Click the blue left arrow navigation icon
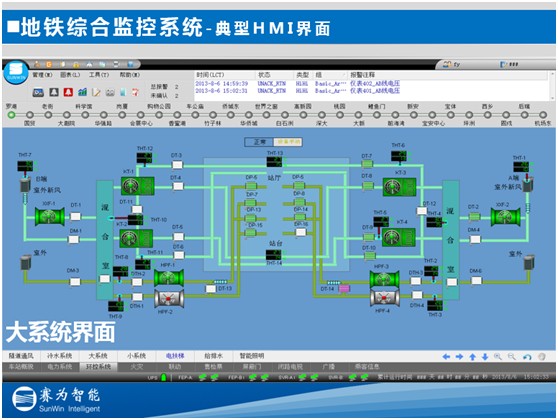The width and height of the screenshot is (558, 420). [x=446, y=357]
